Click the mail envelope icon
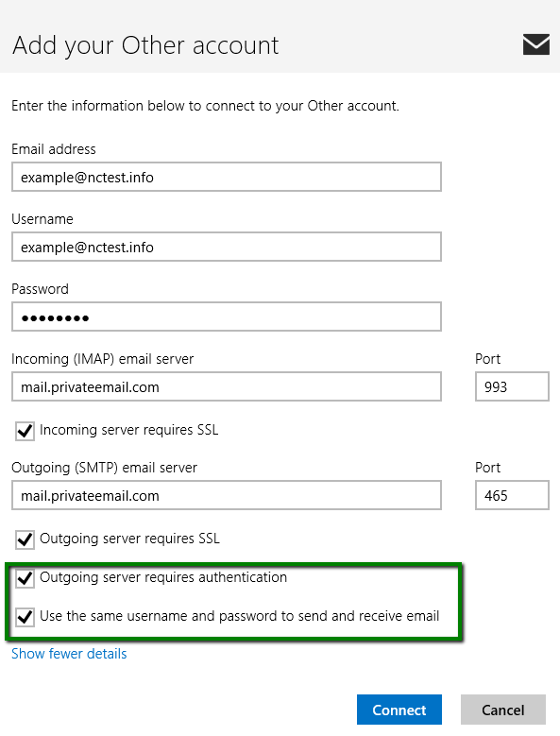The image size is (560, 736). 536,44
